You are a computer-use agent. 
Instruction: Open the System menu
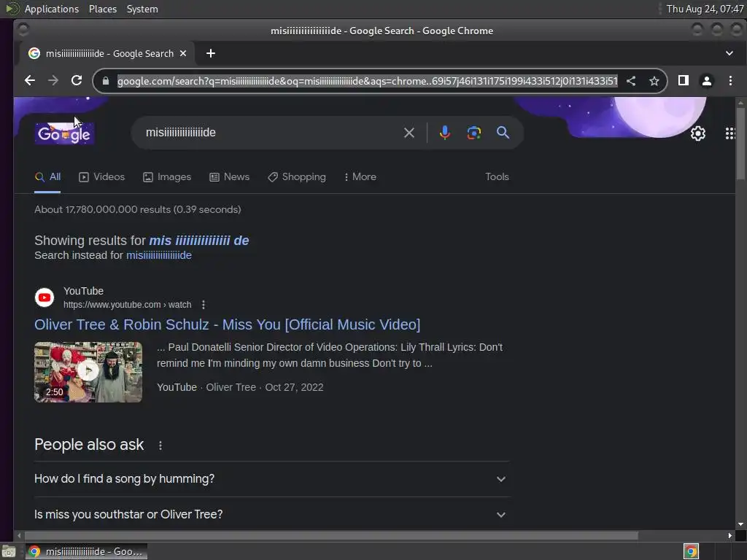[142, 9]
